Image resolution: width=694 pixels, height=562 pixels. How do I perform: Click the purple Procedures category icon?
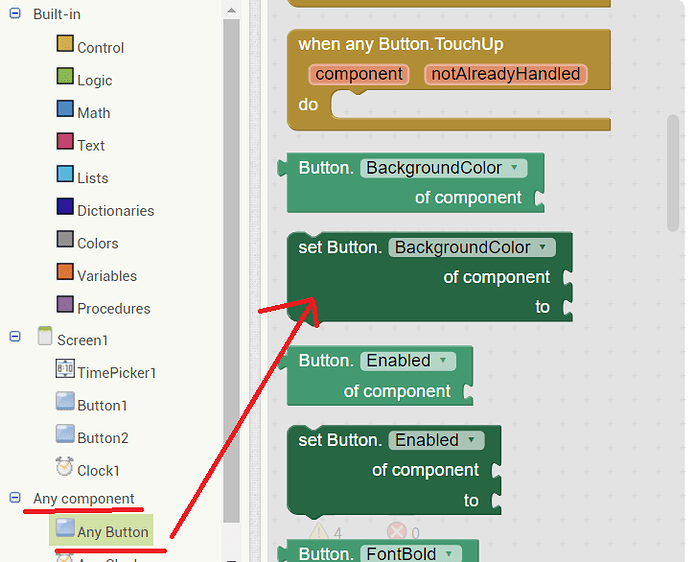[65, 304]
